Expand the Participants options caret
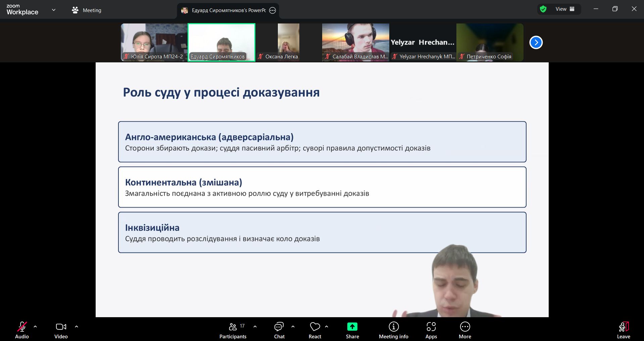The image size is (644, 341). 255,326
